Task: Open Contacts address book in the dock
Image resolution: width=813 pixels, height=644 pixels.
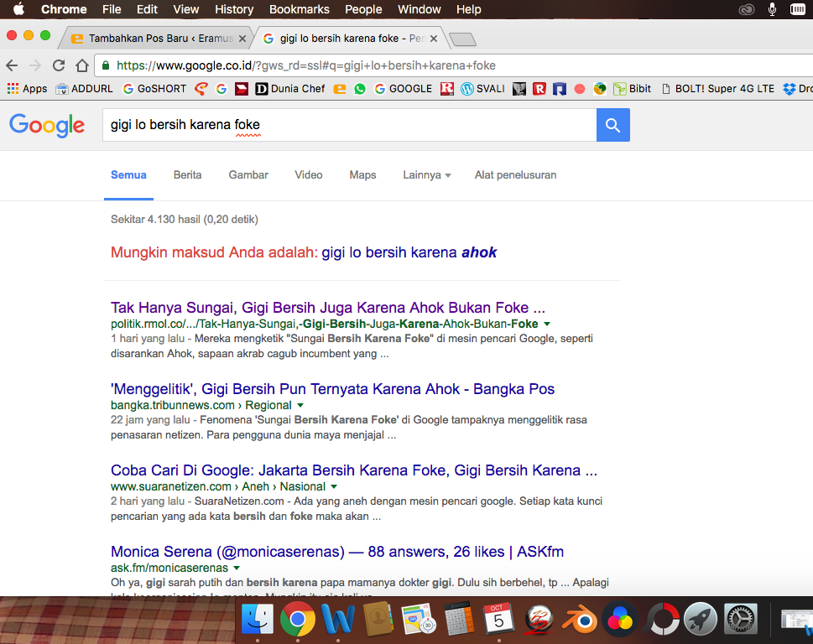Action: point(378,619)
